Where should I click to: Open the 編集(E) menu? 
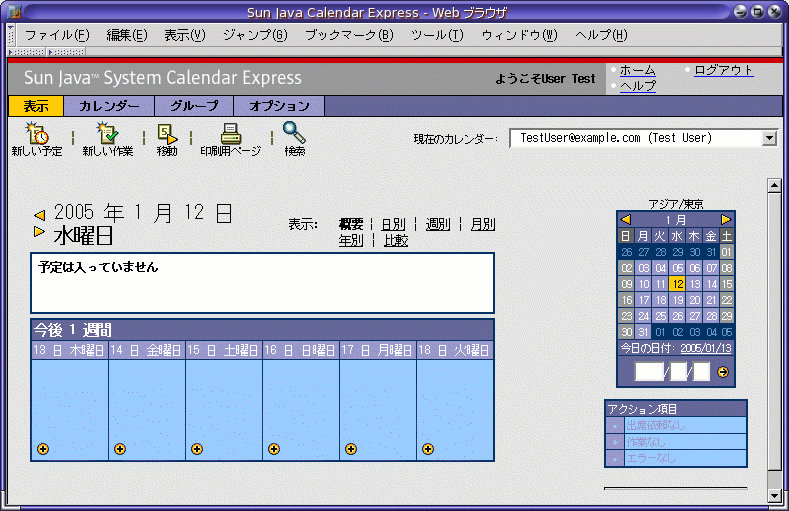point(127,35)
